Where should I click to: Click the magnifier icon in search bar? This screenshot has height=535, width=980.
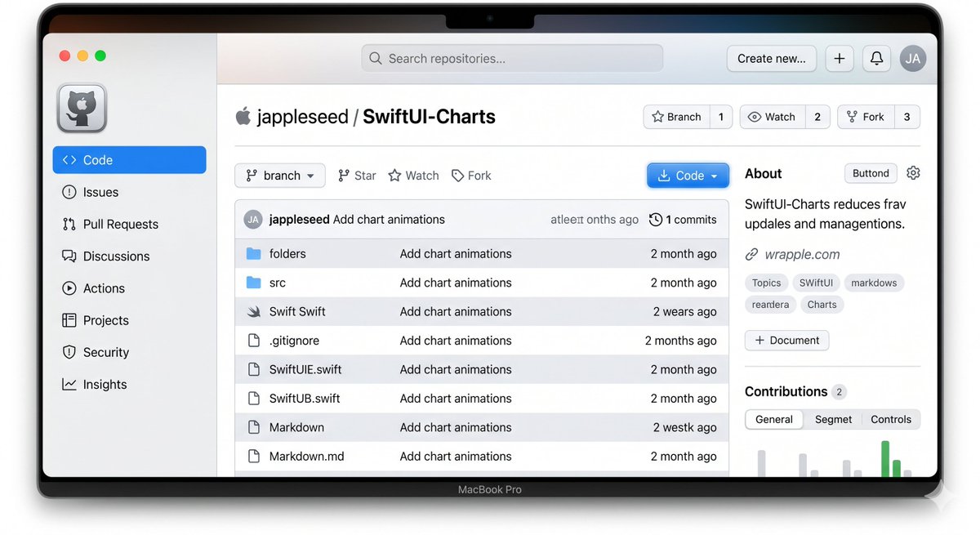coord(376,59)
